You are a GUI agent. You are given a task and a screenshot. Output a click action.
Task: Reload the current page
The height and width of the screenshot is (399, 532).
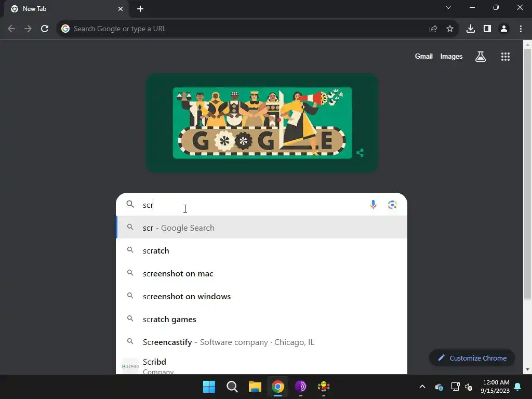[45, 29]
